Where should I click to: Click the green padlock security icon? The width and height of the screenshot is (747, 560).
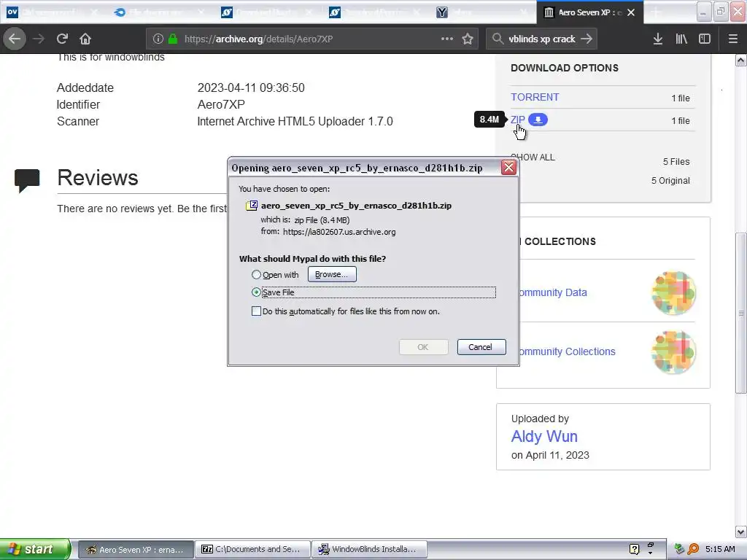[173, 39]
